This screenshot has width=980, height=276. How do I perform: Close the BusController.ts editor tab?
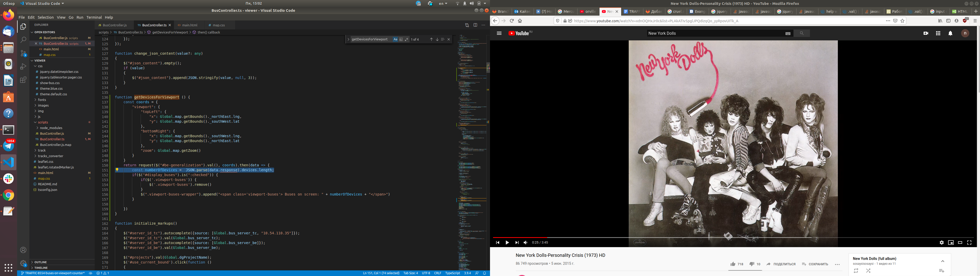170,25
